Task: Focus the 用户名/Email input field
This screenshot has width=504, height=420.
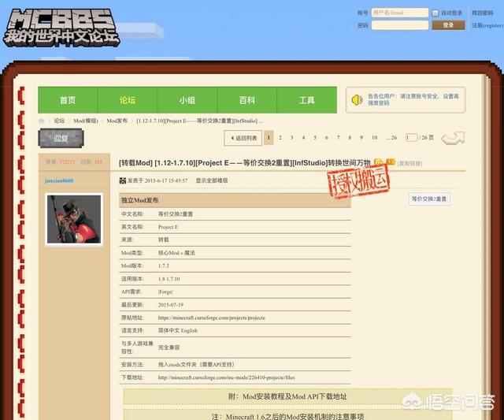Action: (x=400, y=13)
